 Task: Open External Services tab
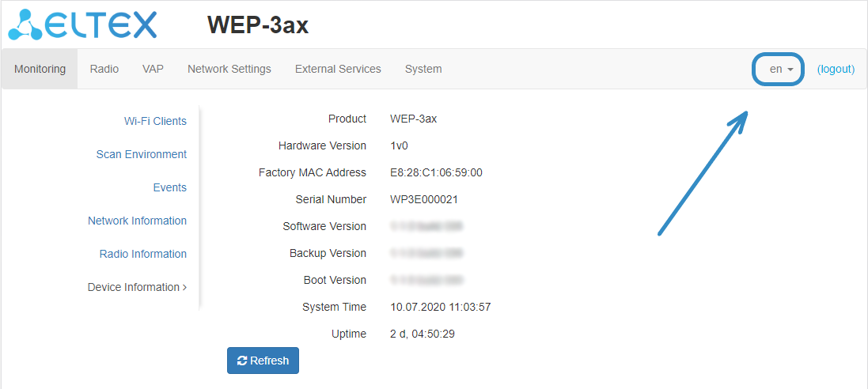coord(338,69)
